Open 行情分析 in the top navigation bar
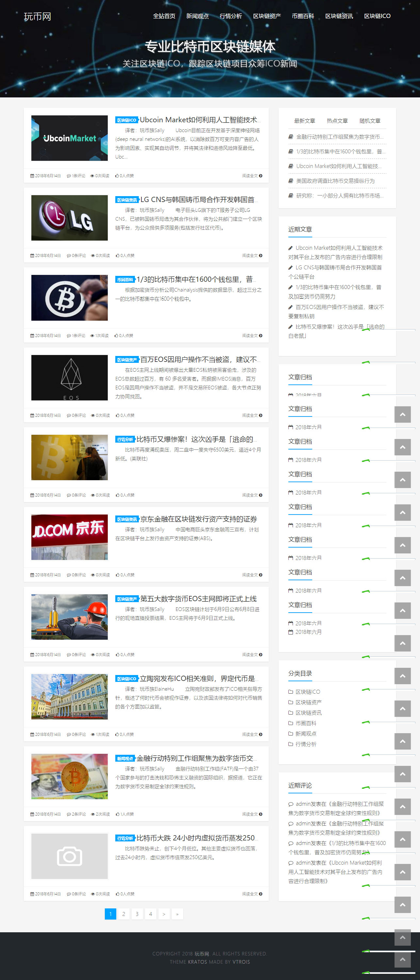Image resolution: width=420 pixels, height=980 pixels. coord(231,16)
